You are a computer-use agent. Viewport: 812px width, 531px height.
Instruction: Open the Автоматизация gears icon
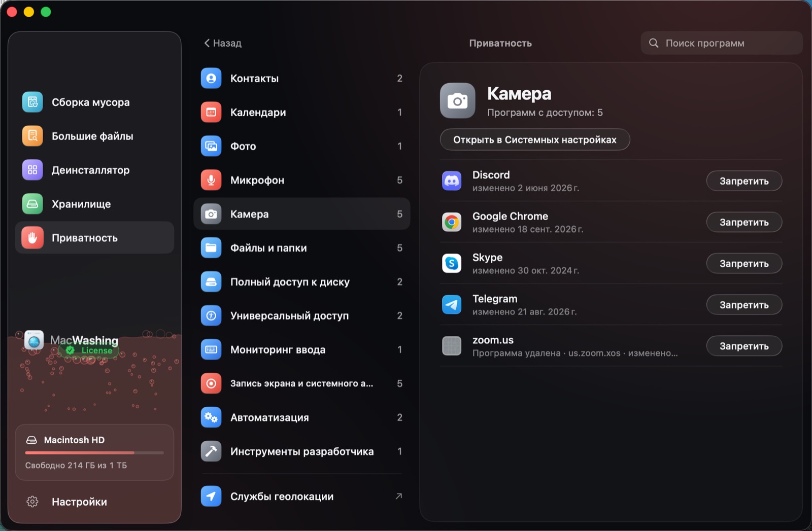click(x=211, y=417)
